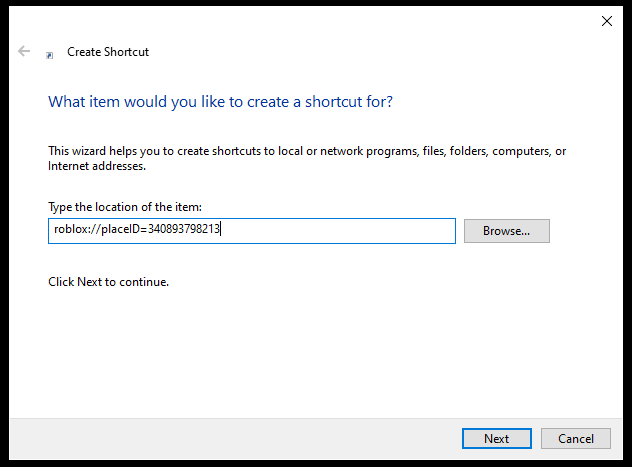This screenshot has height=467, width=632.
Task: Focus the item location input field
Action: coord(252,231)
